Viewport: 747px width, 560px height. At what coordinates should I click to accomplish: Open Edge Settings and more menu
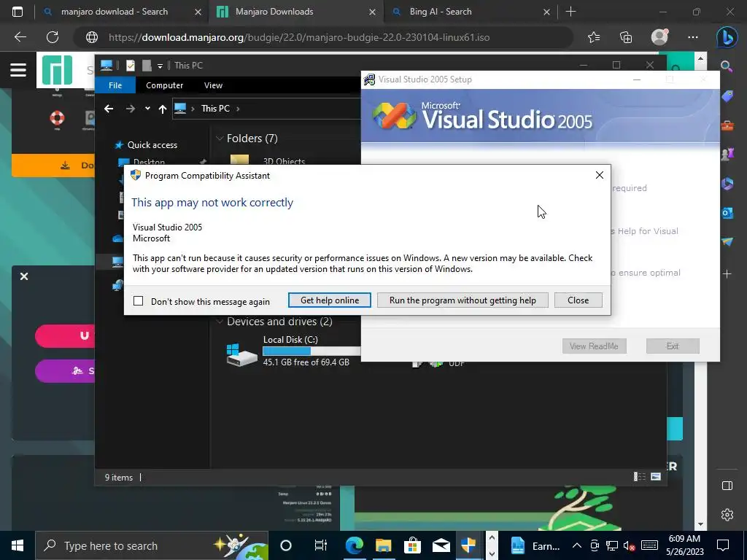click(x=693, y=37)
